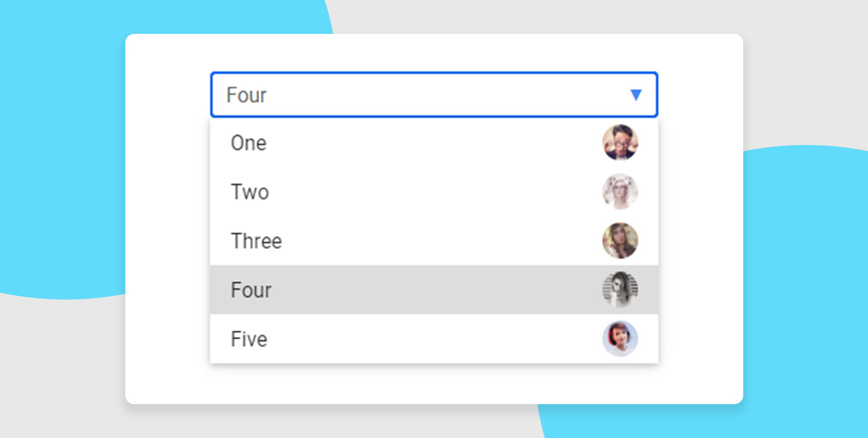Select the One option label
868x438 pixels.
pyautogui.click(x=248, y=143)
